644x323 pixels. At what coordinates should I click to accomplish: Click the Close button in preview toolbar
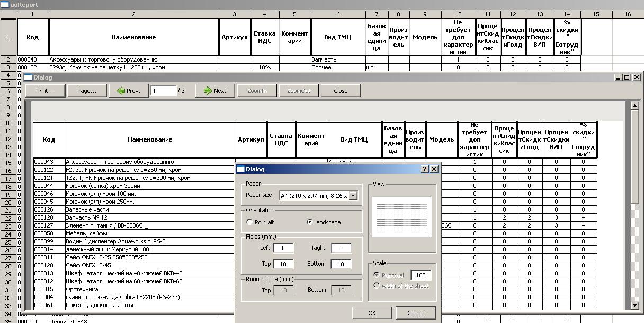[x=341, y=91]
